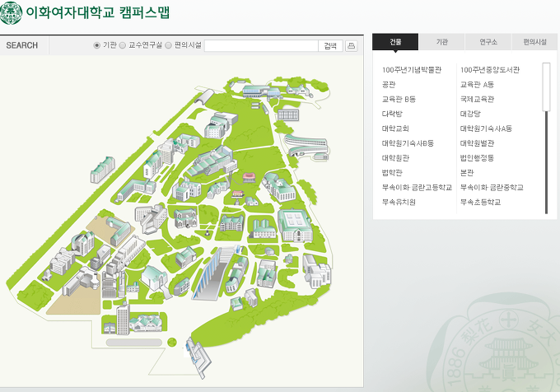Pick 대학원관 from the building list
This screenshot has width=560, height=392.
click(x=395, y=158)
